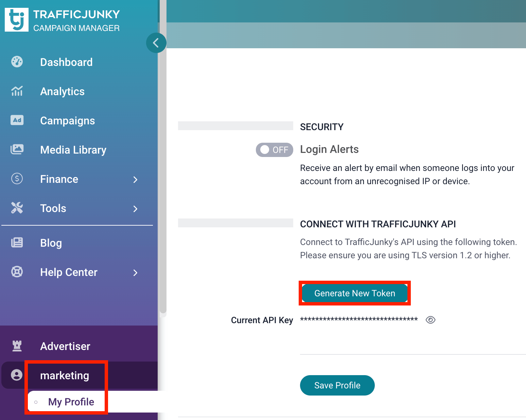Click the Blog newspaper icon
The image size is (526, 420).
pyautogui.click(x=17, y=243)
